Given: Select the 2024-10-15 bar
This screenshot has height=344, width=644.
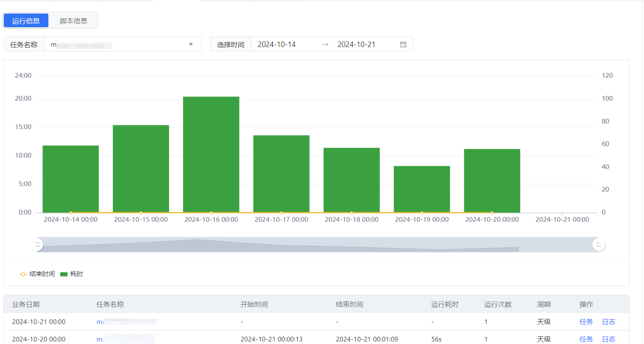Looking at the screenshot, I should click(x=141, y=169).
